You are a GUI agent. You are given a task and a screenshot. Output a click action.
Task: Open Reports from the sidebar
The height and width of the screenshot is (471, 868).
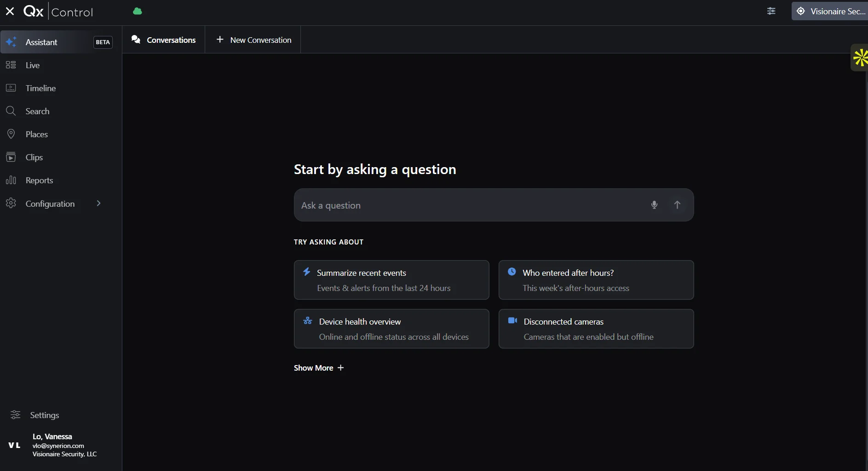(x=39, y=180)
